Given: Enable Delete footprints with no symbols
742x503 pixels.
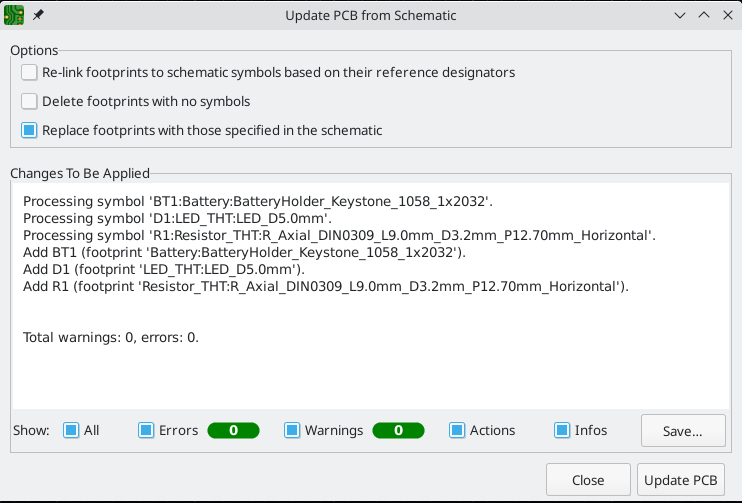Looking at the screenshot, I should click(30, 101).
